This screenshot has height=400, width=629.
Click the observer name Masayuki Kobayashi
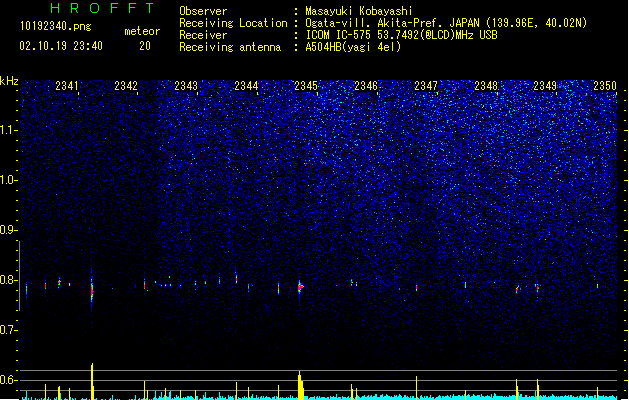[x=359, y=11]
